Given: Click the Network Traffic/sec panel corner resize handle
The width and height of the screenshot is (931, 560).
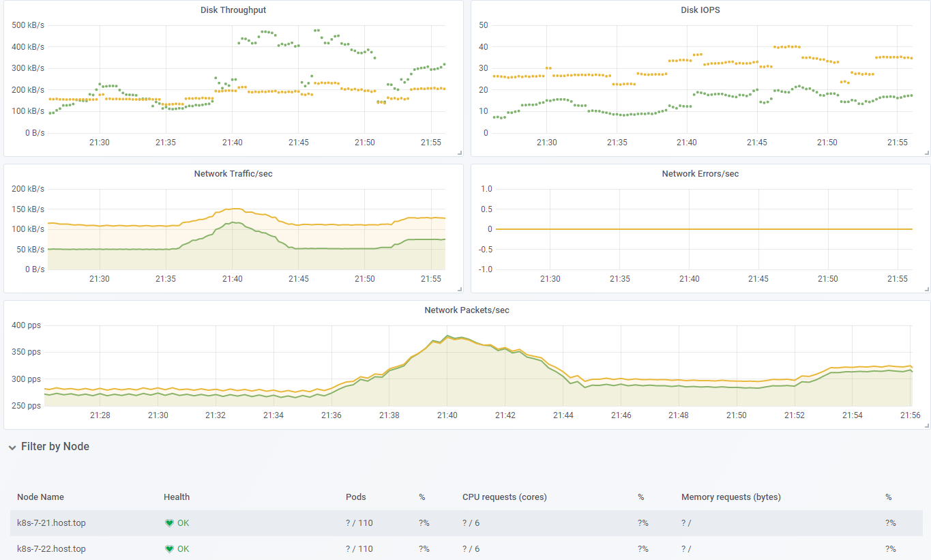Looking at the screenshot, I should 460,289.
